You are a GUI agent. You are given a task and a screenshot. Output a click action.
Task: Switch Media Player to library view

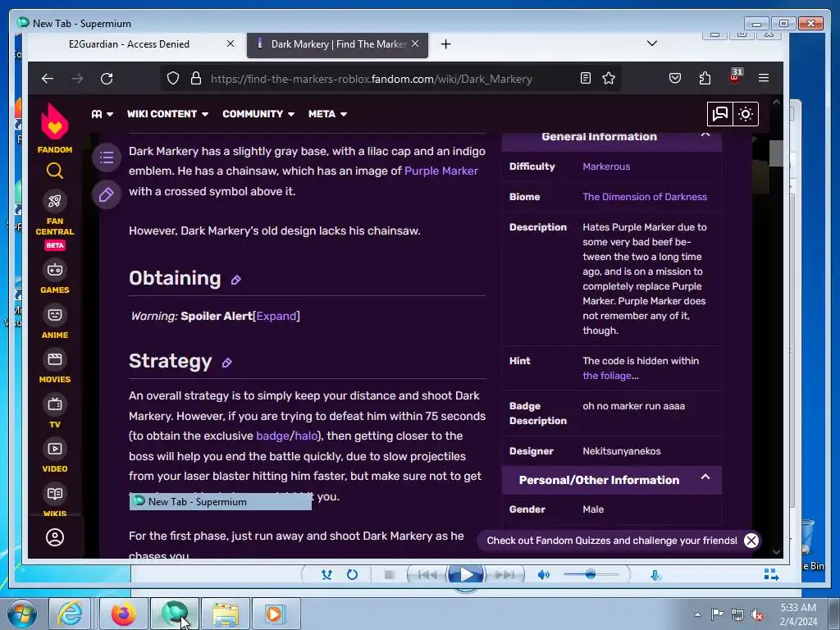click(771, 574)
